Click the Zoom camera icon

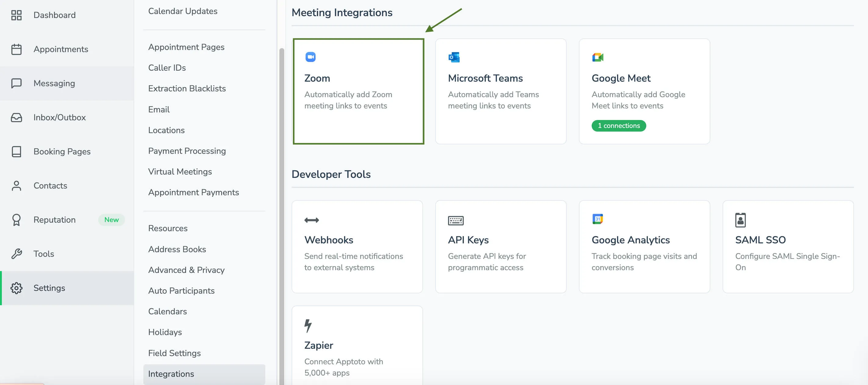pyautogui.click(x=310, y=57)
